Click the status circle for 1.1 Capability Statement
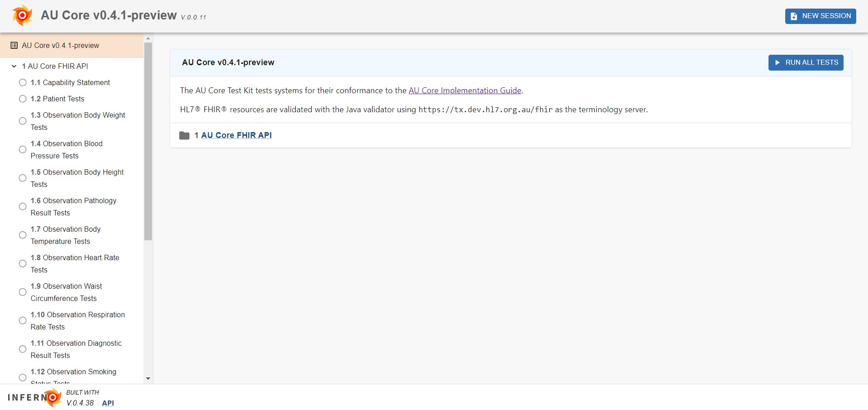This screenshot has height=410, width=868. [23, 82]
